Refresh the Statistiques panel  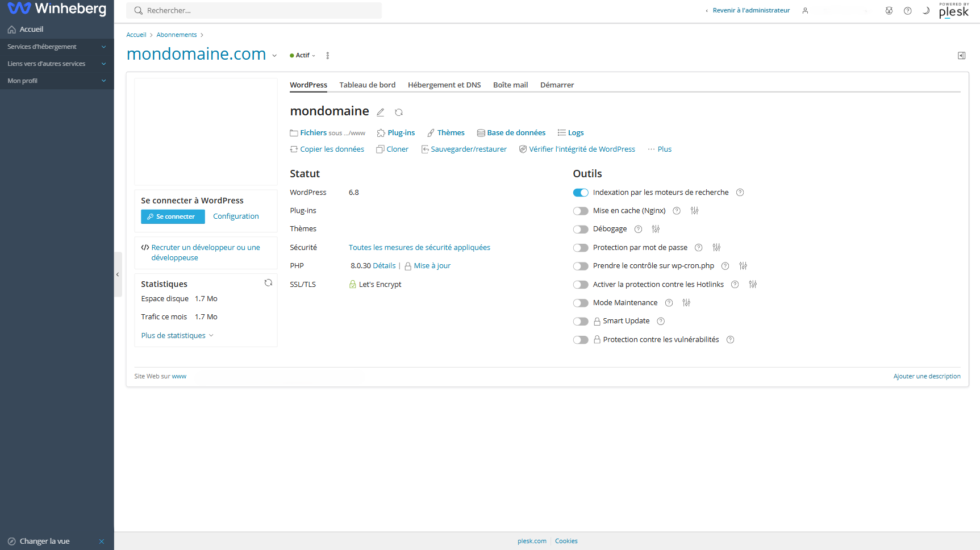click(x=268, y=283)
